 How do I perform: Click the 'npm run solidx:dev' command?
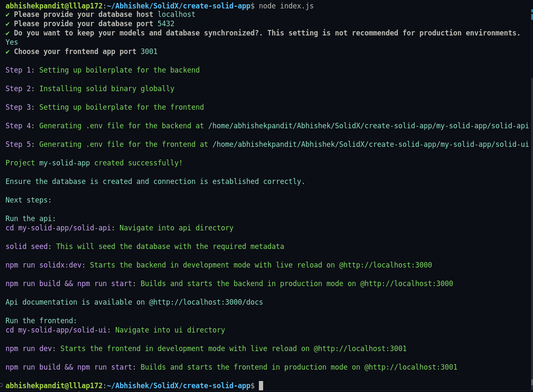click(x=44, y=265)
